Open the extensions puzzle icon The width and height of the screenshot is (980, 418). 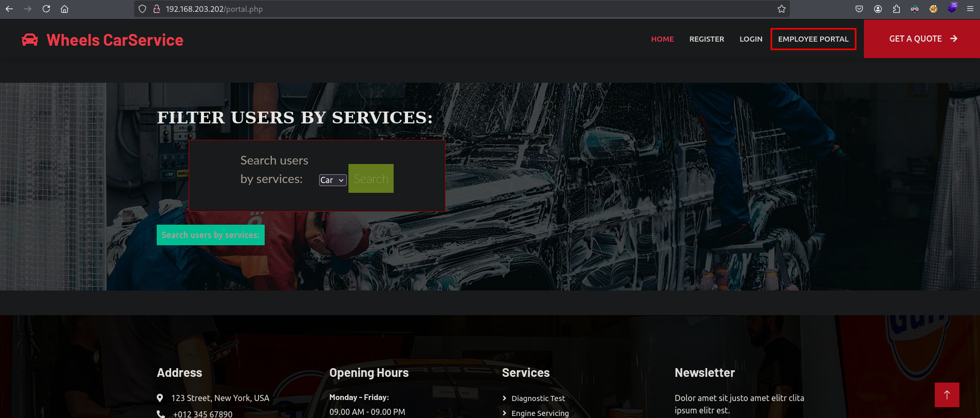(x=896, y=9)
